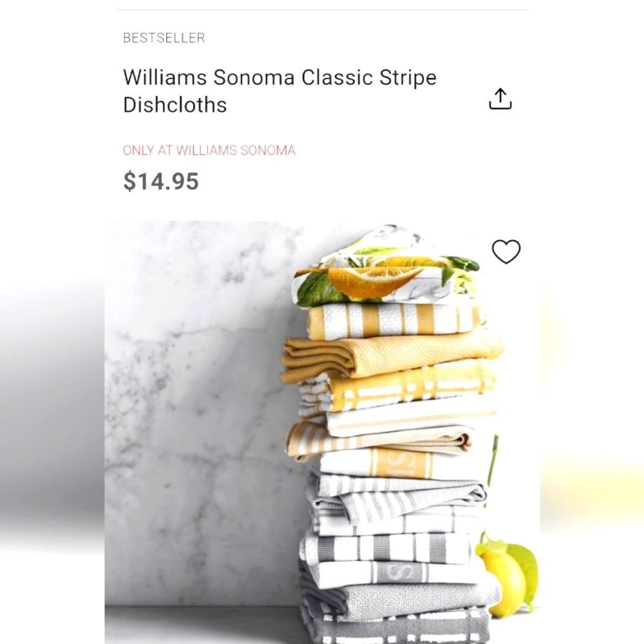Click the towel with gray WS logo band
This screenshot has width=644, height=644.
394,572
